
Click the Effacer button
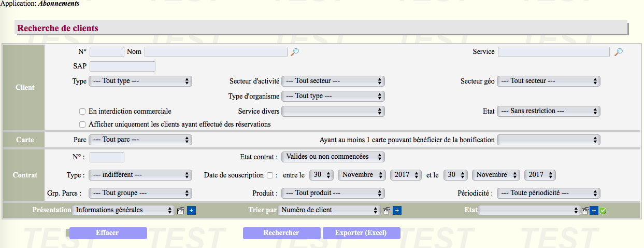point(108,233)
